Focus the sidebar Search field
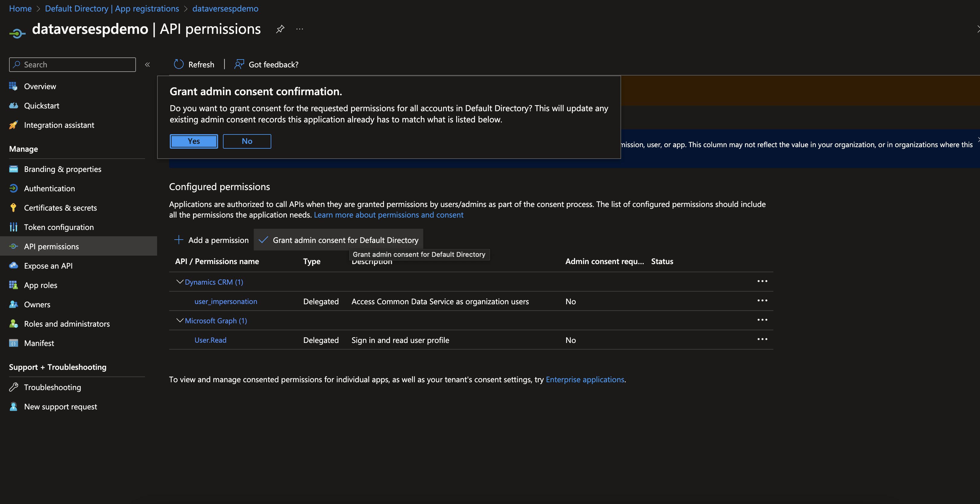This screenshot has height=504, width=980. (x=72, y=65)
